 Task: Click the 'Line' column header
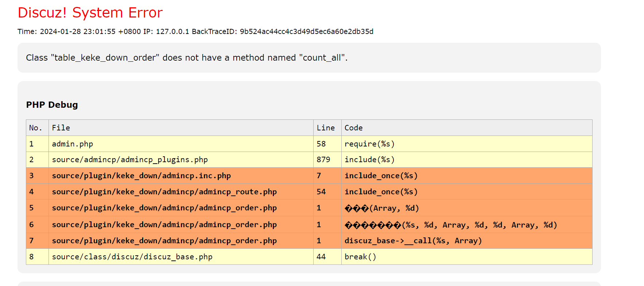[327, 128]
